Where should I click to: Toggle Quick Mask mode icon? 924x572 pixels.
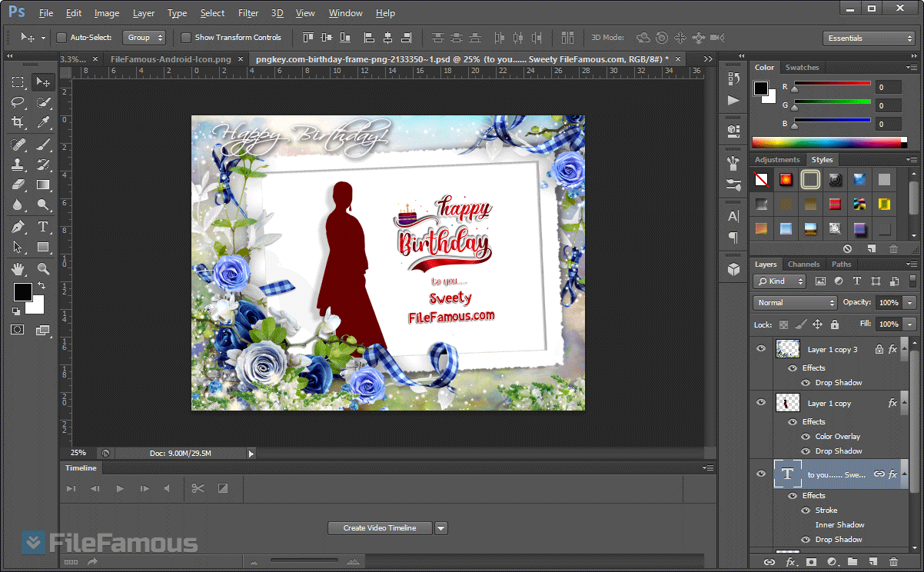[x=17, y=329]
